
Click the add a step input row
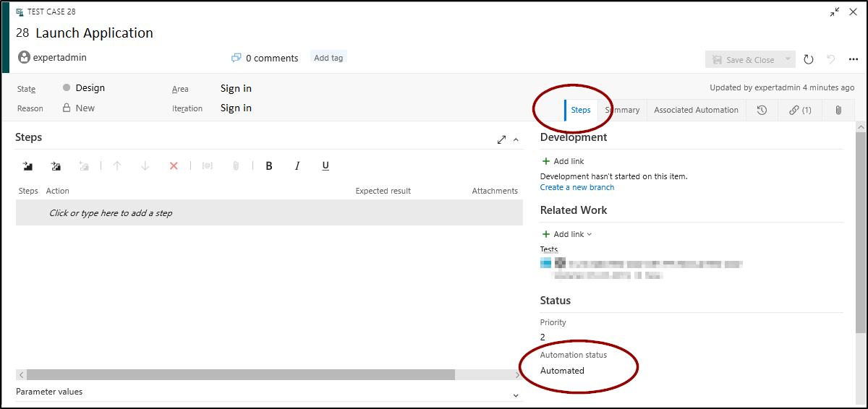pos(269,213)
